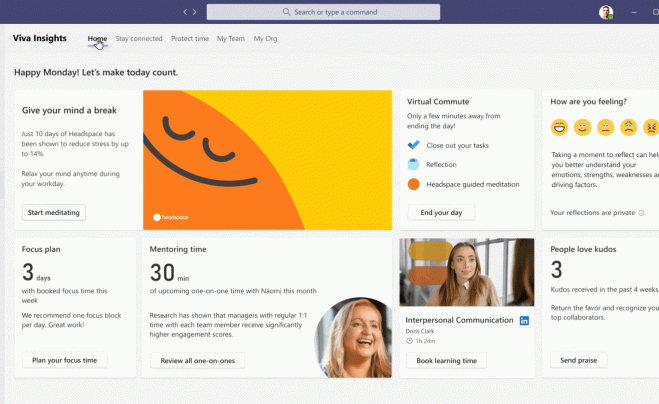Switch to the Stay connected tab

click(139, 39)
